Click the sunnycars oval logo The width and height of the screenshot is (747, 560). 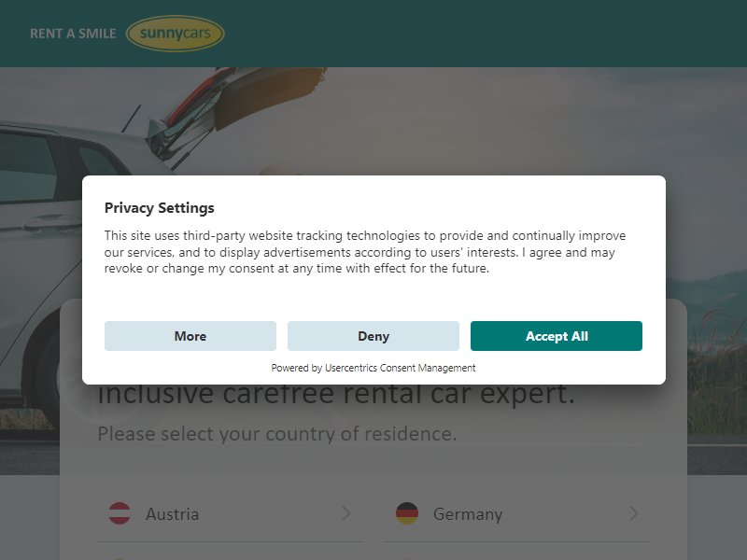(175, 34)
